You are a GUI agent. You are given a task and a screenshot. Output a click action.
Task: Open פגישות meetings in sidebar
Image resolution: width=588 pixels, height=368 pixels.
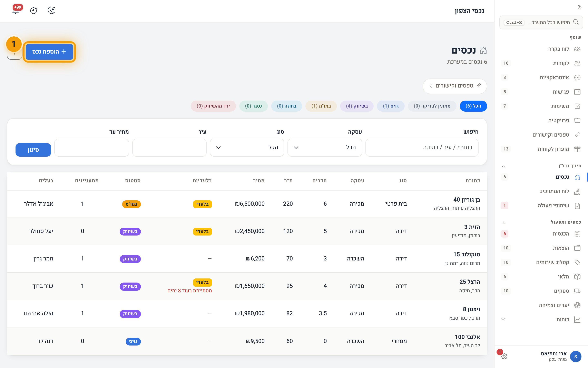pos(541,92)
